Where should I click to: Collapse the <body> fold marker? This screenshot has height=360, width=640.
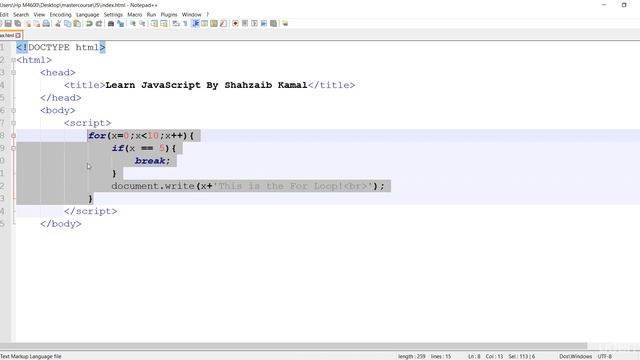tap(13, 111)
